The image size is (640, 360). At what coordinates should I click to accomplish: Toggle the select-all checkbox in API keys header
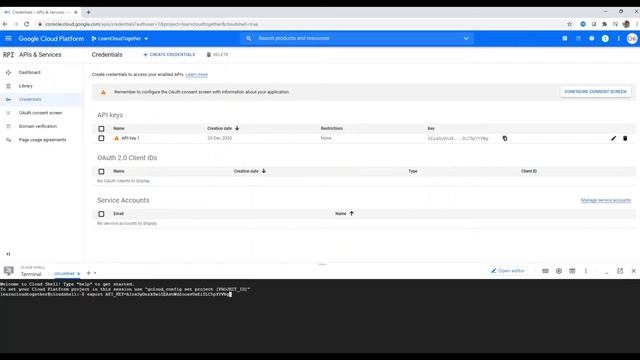[101, 129]
